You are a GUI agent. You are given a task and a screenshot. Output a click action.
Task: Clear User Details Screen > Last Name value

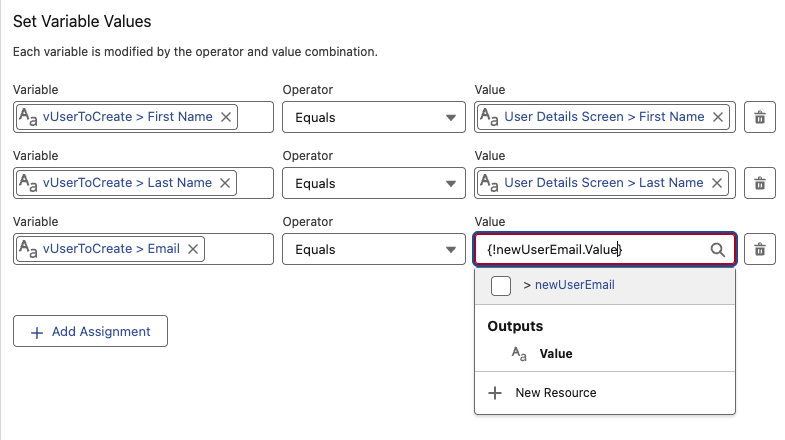[x=717, y=183]
